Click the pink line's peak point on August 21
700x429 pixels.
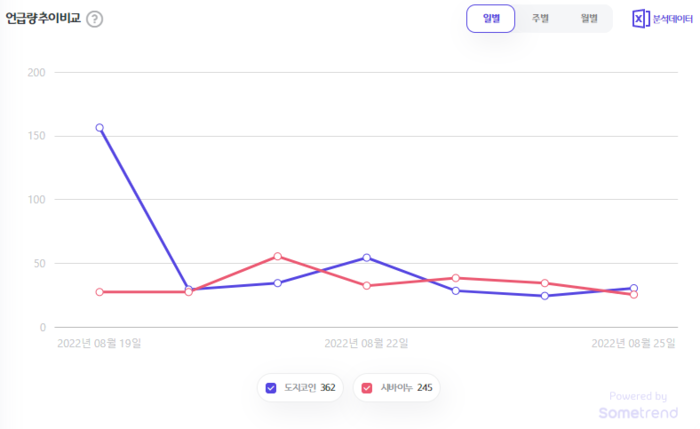tap(278, 257)
